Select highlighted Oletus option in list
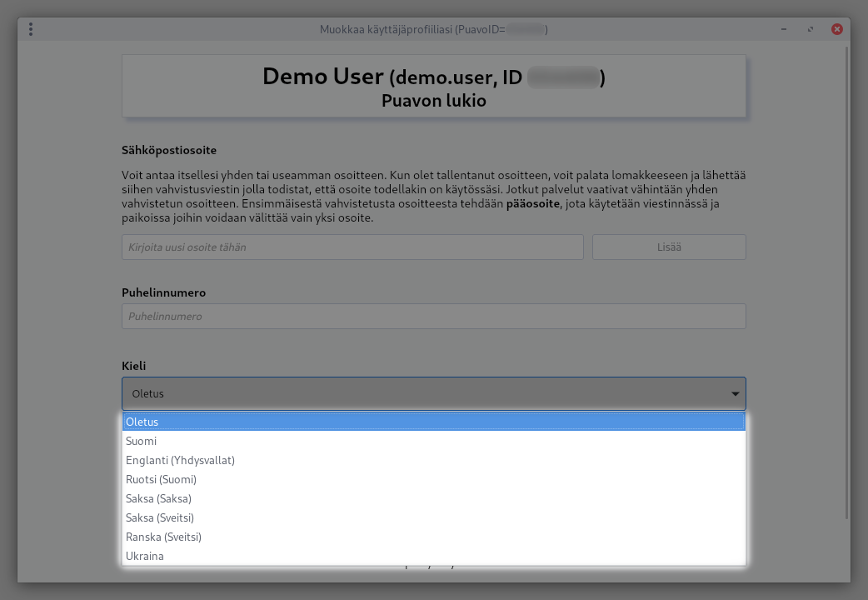The image size is (868, 600). click(433, 422)
